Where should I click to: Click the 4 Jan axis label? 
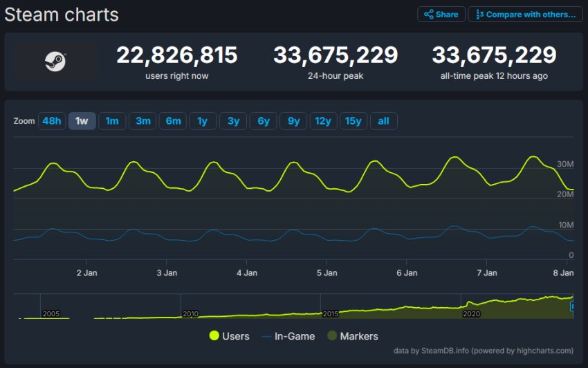tap(247, 273)
